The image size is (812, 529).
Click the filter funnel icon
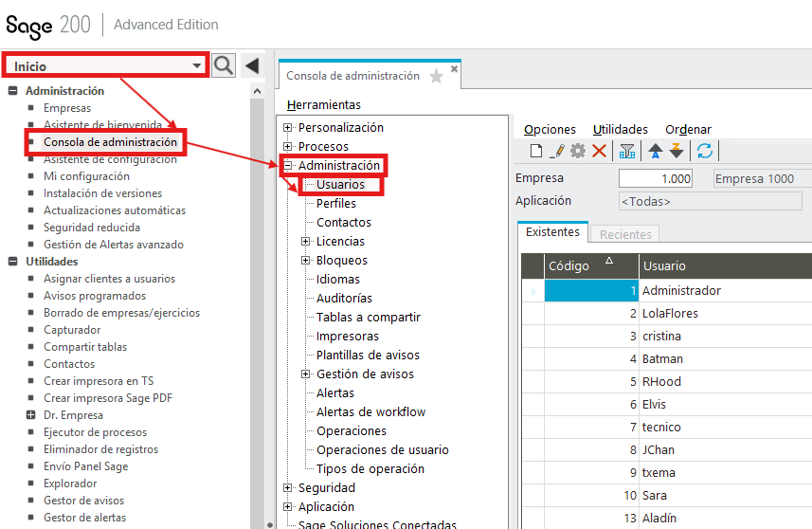(x=626, y=151)
